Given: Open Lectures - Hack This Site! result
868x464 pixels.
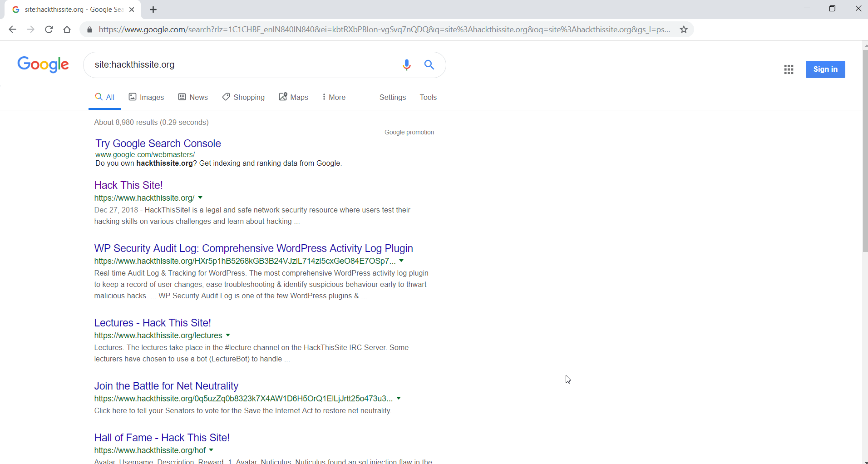Looking at the screenshot, I should (153, 323).
